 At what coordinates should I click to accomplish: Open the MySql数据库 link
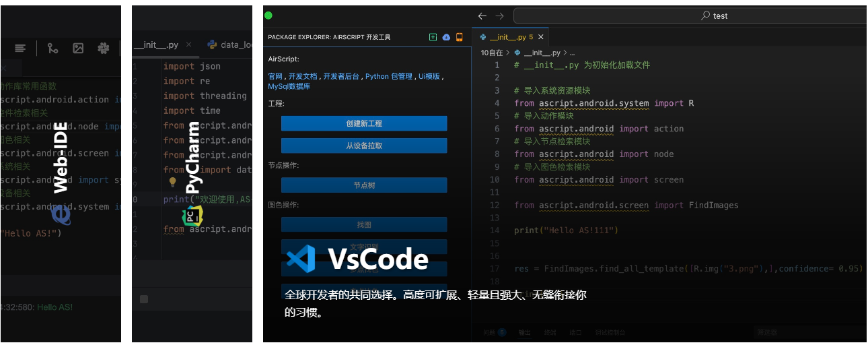[x=289, y=86]
